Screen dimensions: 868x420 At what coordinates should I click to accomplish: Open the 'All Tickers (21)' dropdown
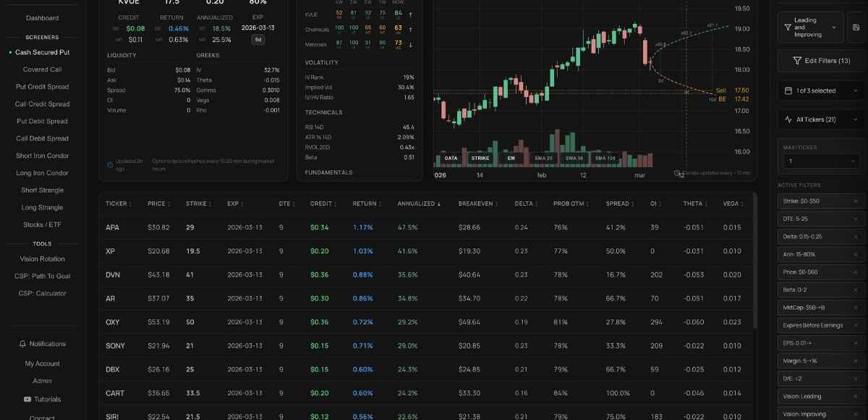click(x=820, y=119)
